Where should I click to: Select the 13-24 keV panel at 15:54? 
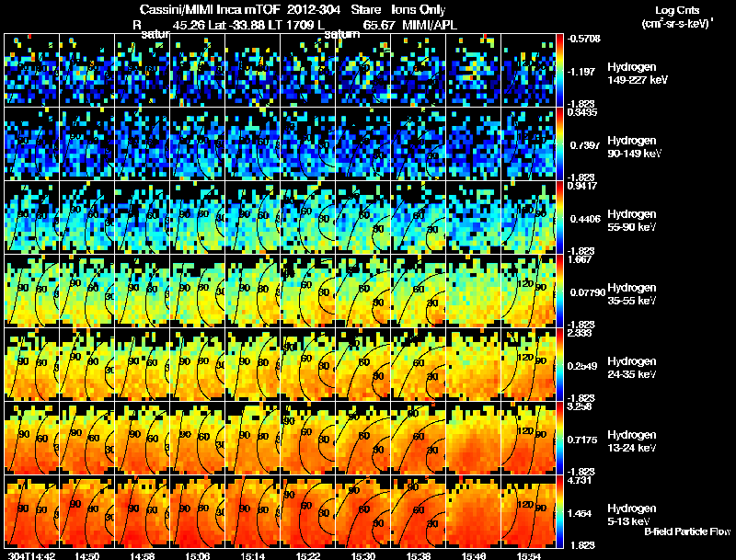pos(528,438)
